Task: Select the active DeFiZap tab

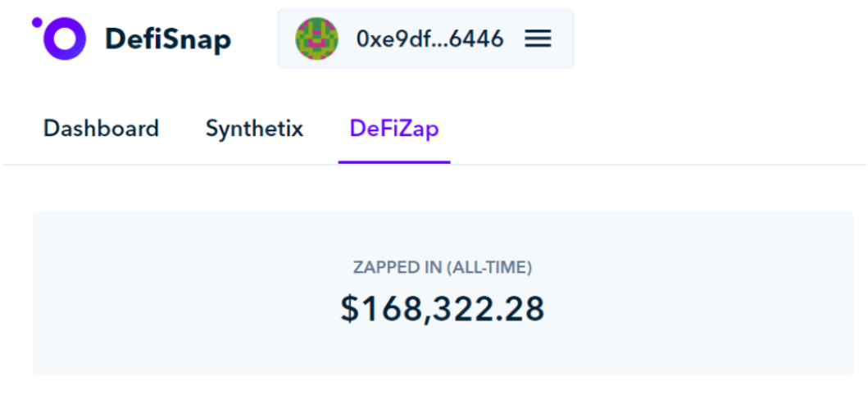Action: tap(394, 129)
